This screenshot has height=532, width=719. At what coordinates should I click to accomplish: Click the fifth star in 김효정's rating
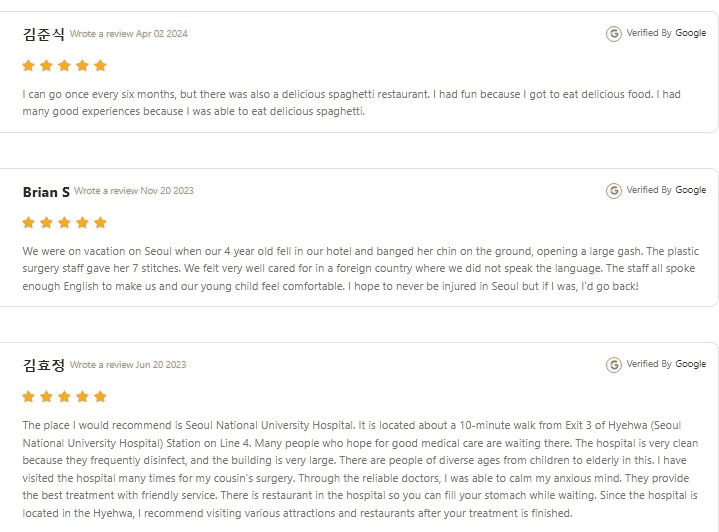[100, 397]
